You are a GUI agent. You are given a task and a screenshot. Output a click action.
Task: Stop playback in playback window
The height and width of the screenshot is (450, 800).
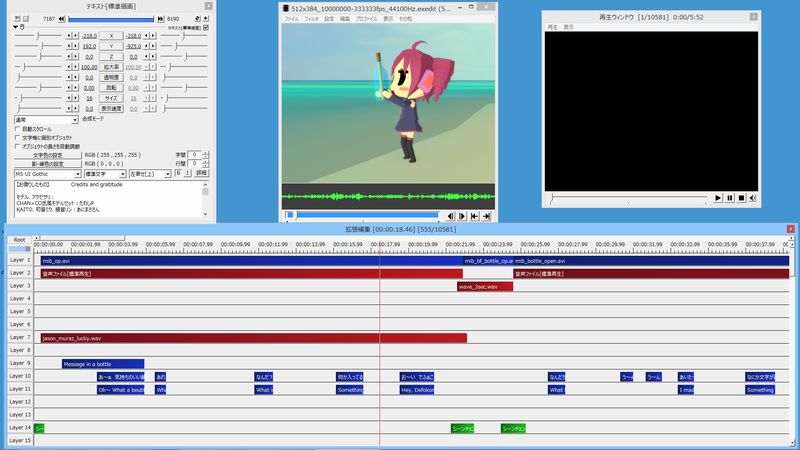(741, 198)
